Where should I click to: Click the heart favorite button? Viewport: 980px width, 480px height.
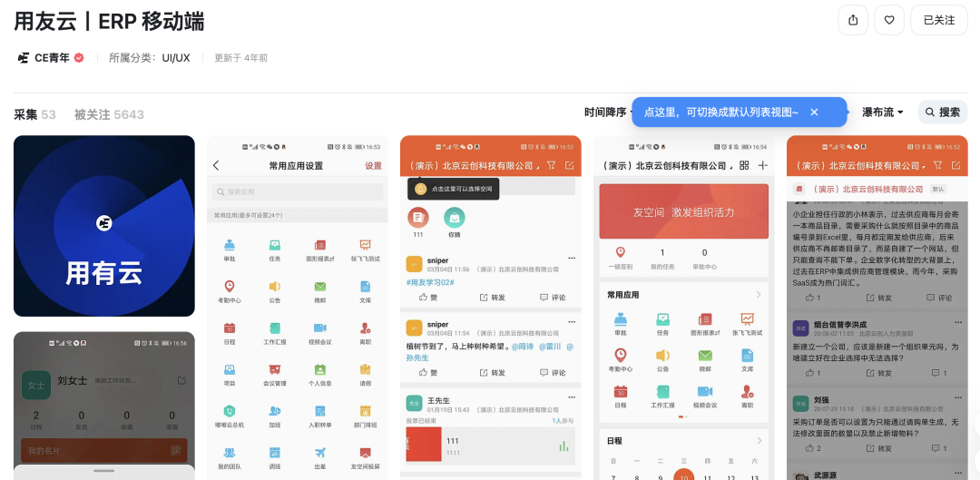888,20
